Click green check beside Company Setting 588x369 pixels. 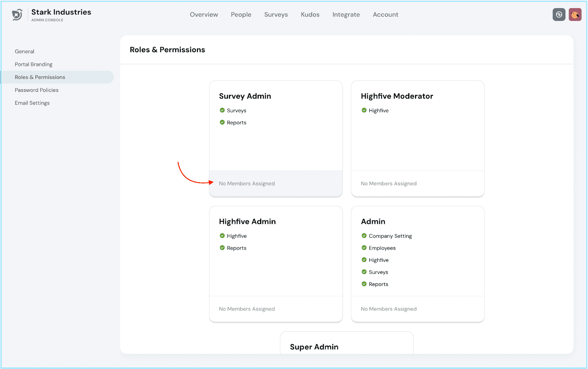click(364, 236)
